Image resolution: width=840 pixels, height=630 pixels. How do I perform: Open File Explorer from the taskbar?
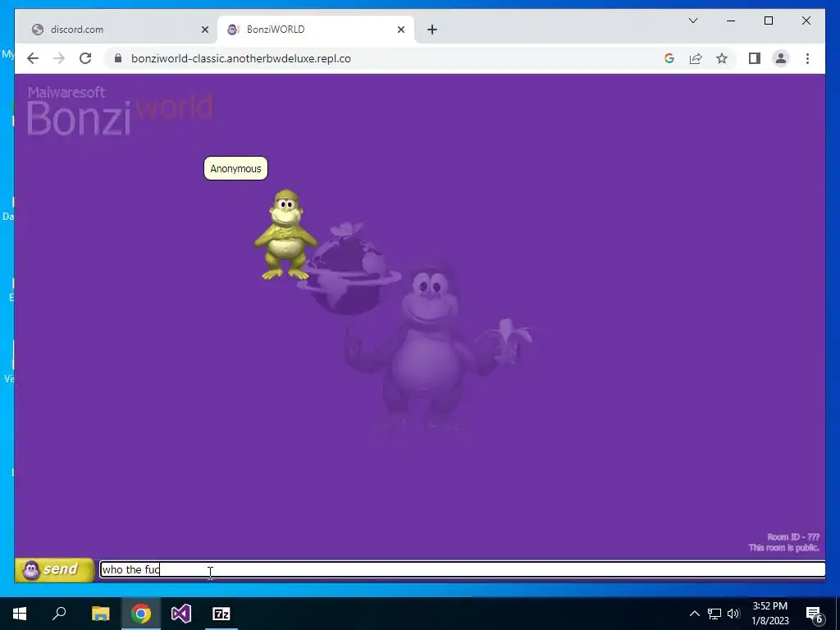(x=100, y=614)
